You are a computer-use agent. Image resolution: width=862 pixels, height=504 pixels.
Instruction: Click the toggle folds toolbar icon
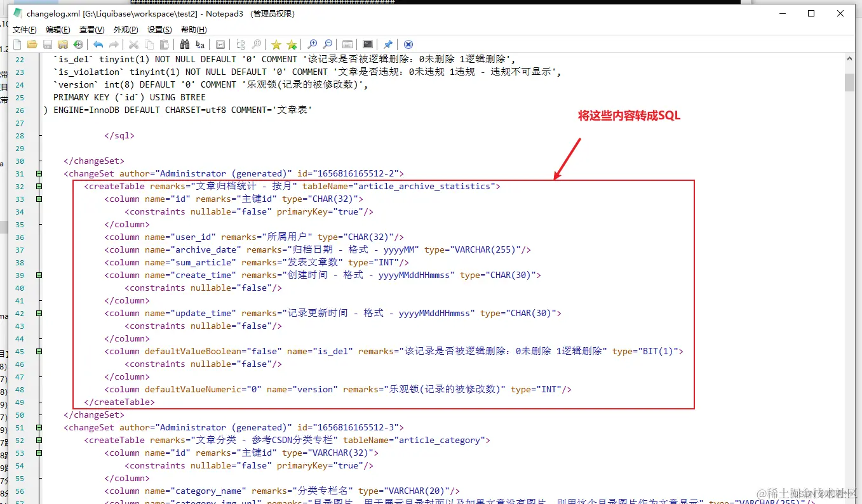tap(241, 44)
